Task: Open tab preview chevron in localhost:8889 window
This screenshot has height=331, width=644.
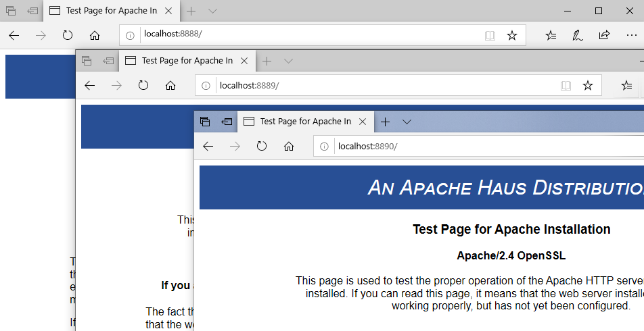Action: click(288, 61)
